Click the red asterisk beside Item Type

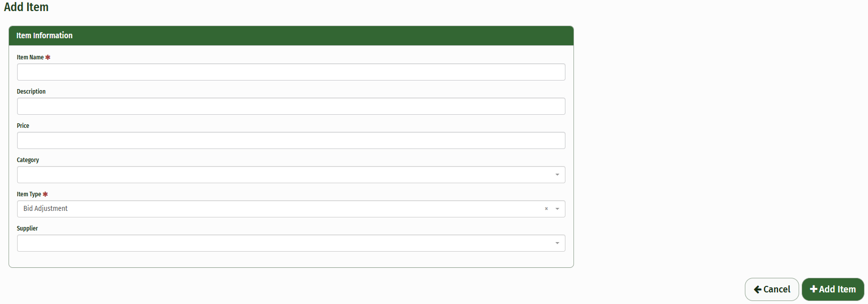coord(45,194)
